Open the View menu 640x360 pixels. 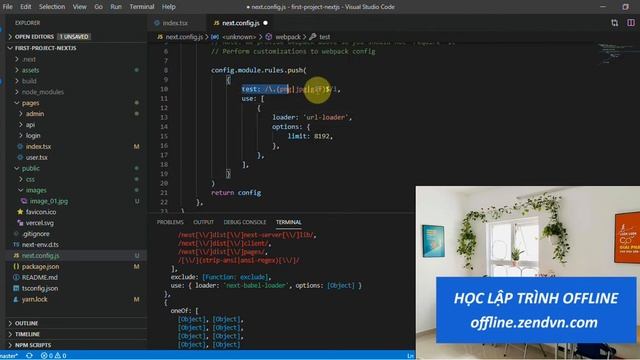click(x=80, y=7)
